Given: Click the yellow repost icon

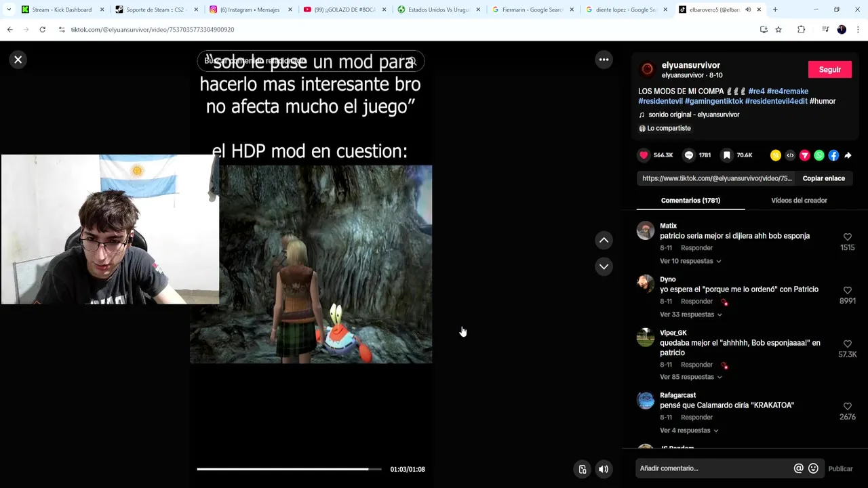Looking at the screenshot, I should [x=776, y=155].
